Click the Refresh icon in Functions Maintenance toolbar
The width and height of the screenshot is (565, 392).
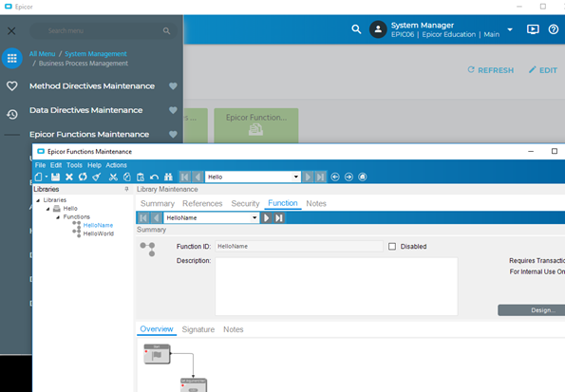click(83, 177)
